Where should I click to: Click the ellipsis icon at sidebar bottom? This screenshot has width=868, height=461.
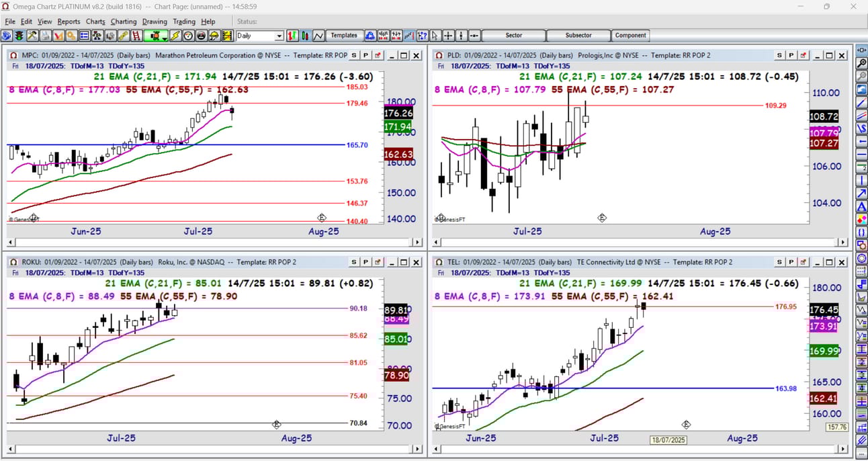pos(861,453)
